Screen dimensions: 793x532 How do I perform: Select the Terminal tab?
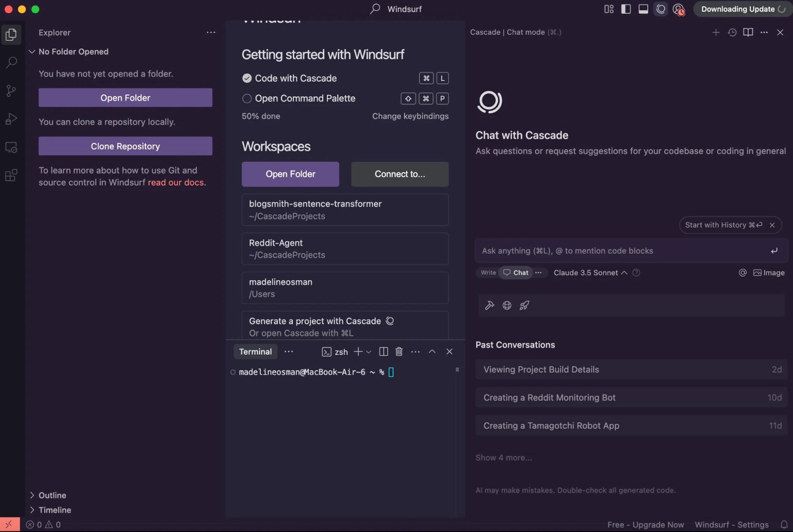(255, 351)
